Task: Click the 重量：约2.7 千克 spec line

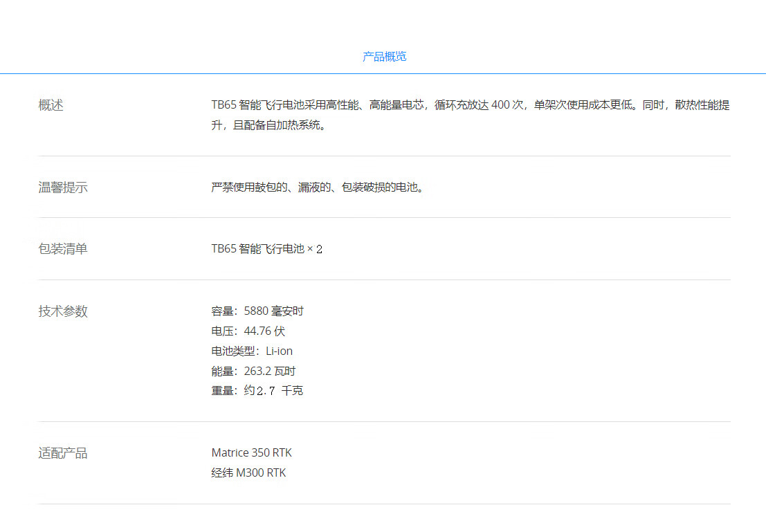Action: click(257, 392)
